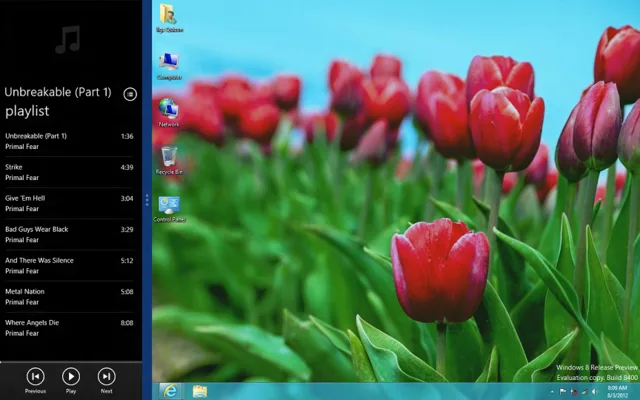Select the user folder desktop icon
The image size is (640, 400).
click(x=169, y=18)
